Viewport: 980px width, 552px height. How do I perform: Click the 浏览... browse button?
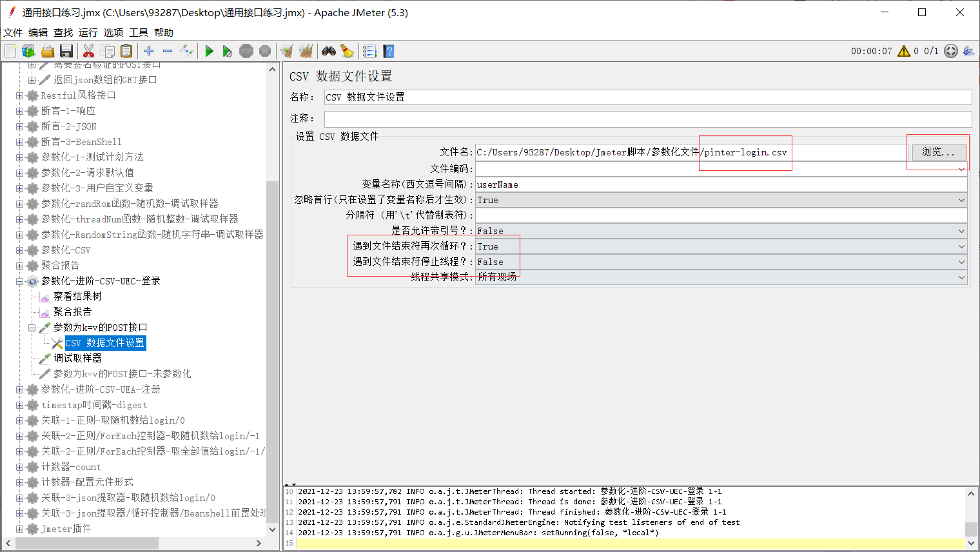point(938,152)
